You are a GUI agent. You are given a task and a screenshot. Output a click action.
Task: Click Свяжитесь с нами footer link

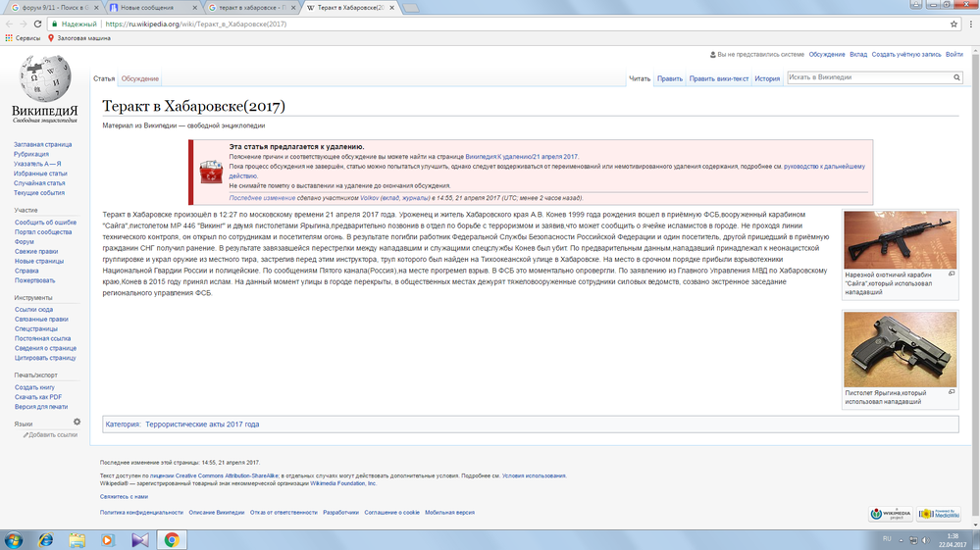124,497
